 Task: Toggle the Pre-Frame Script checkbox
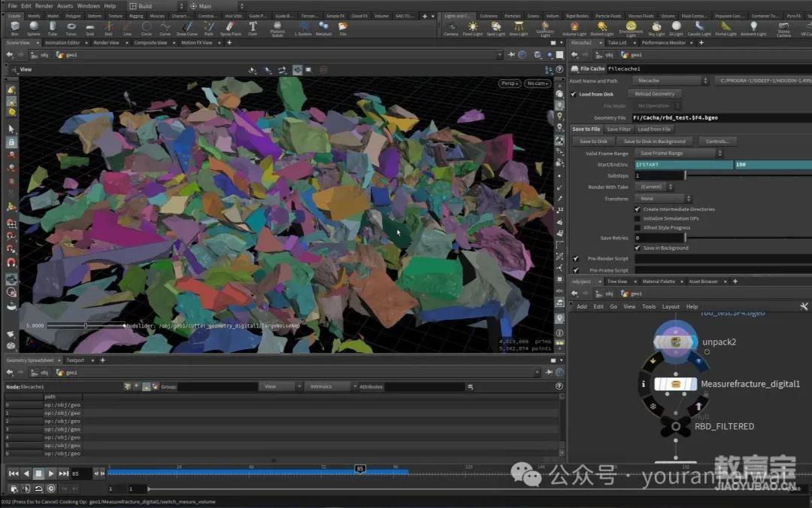coord(576,270)
